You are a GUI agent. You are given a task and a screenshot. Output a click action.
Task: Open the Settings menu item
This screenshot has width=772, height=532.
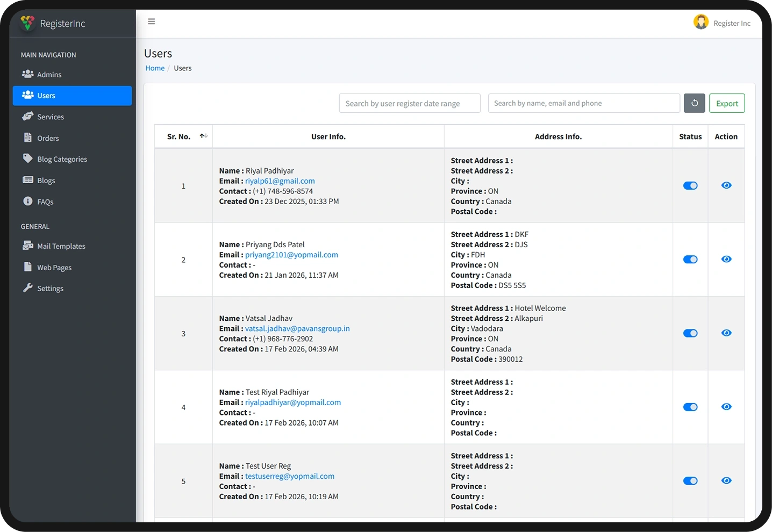coord(72,289)
